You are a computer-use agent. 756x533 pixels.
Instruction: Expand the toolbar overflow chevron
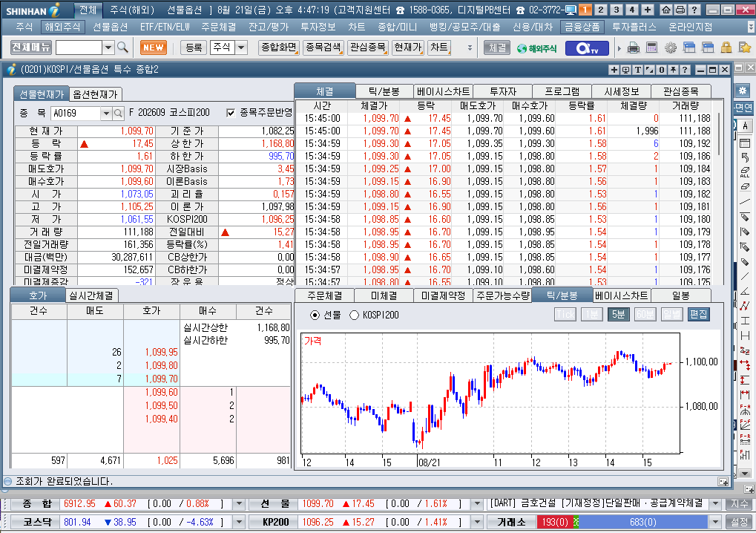470,48
